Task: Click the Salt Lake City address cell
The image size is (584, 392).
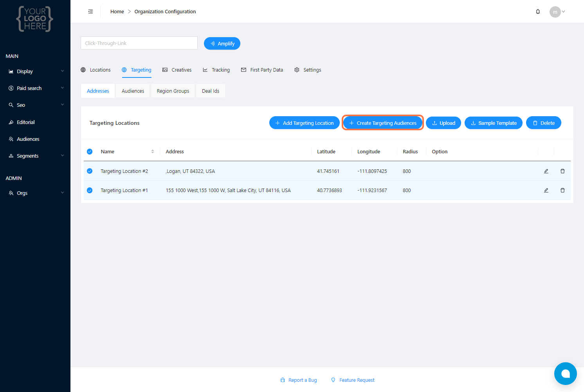Action: pos(228,190)
